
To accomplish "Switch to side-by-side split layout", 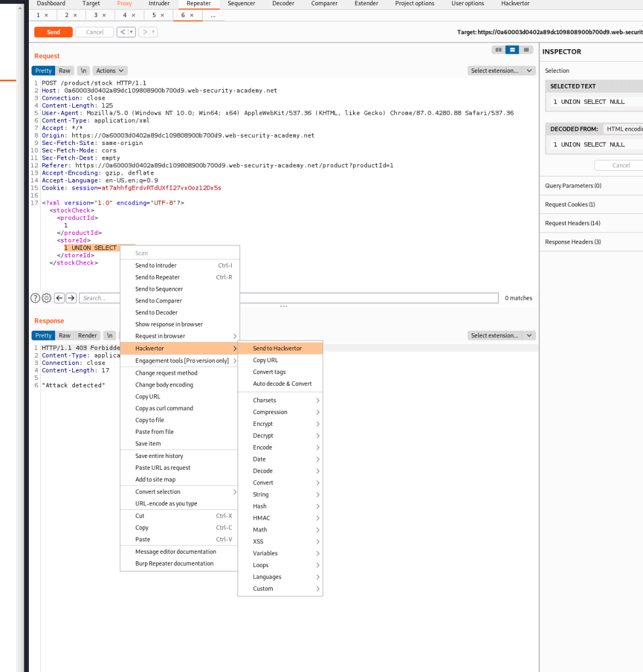I will coord(499,50).
